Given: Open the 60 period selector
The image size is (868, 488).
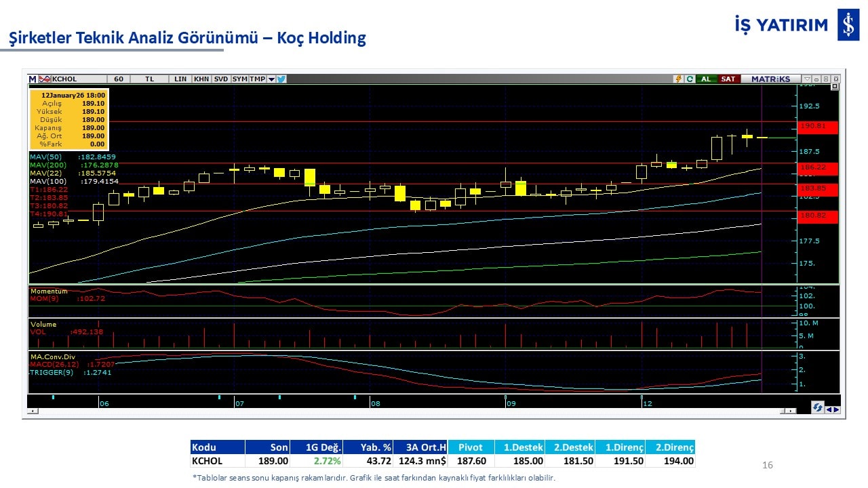Looking at the screenshot, I should pos(119,79).
